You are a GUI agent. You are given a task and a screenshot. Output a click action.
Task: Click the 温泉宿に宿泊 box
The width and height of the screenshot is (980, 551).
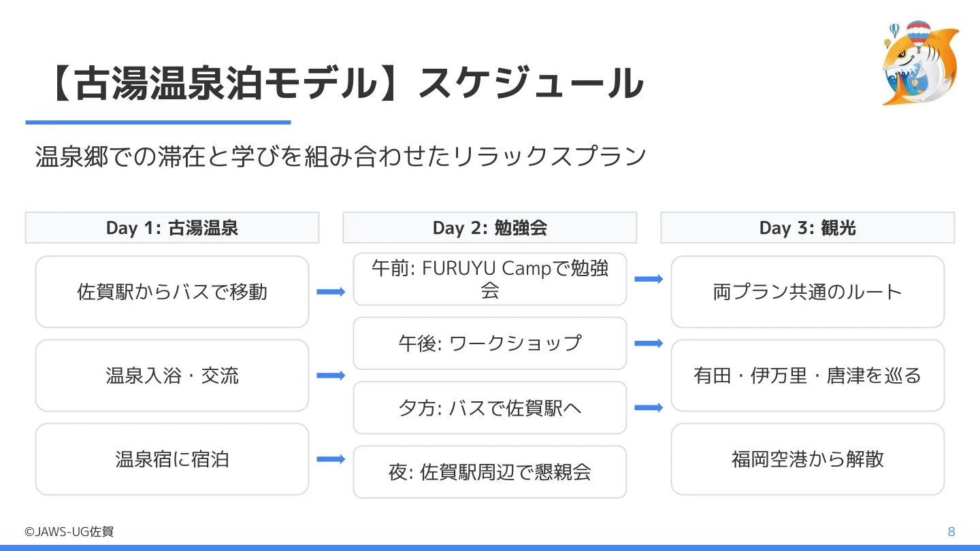[x=172, y=459]
